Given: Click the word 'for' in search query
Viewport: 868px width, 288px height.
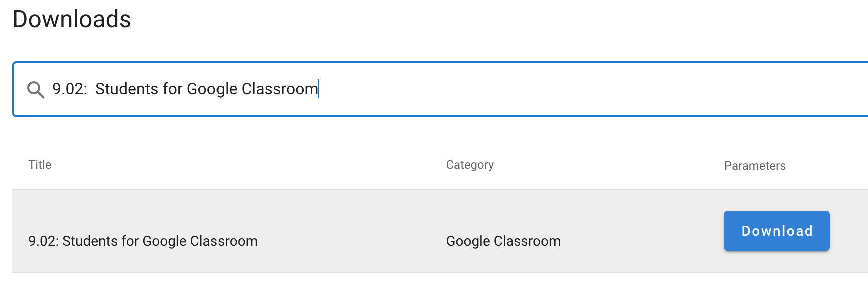Looking at the screenshot, I should click(x=173, y=89).
